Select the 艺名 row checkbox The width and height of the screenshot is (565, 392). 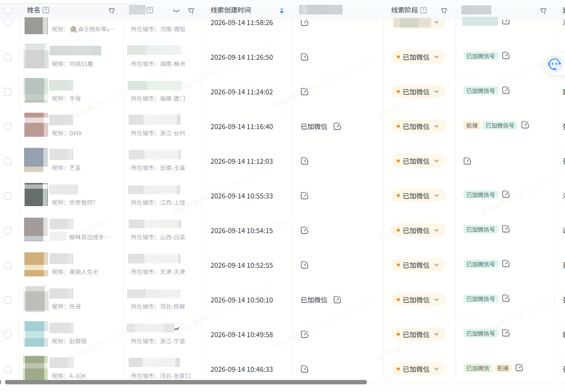[8, 161]
